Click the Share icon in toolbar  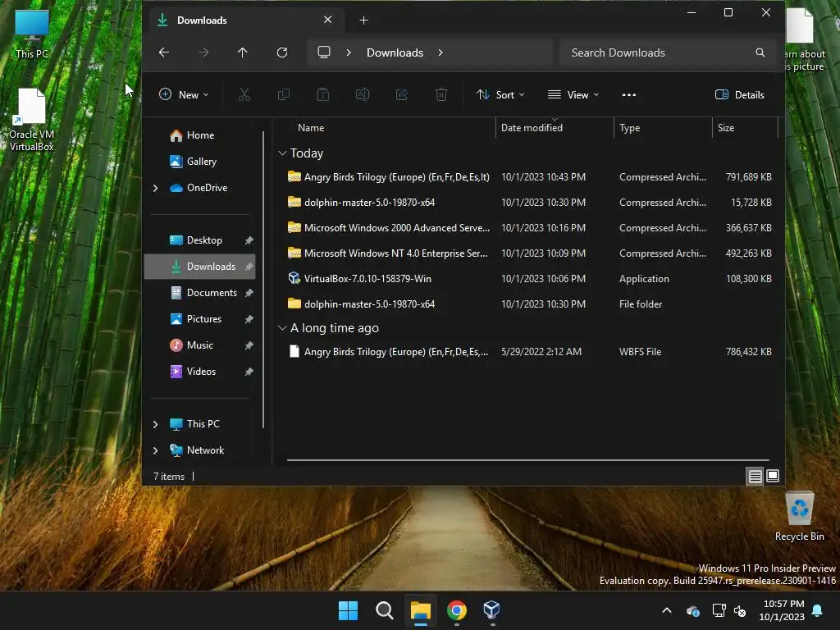[402, 95]
